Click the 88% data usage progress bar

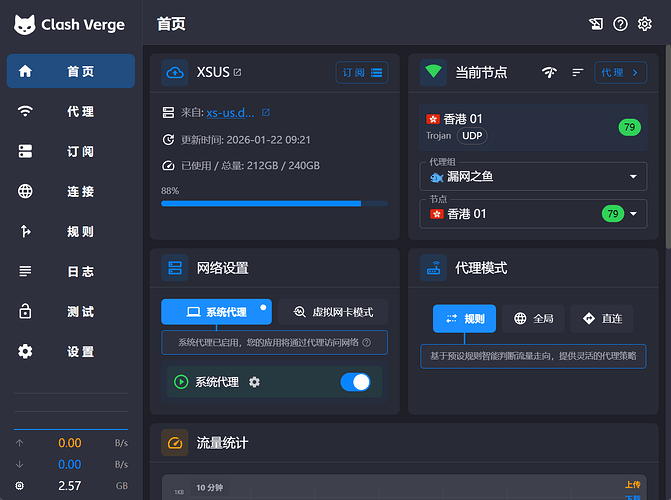(x=274, y=204)
